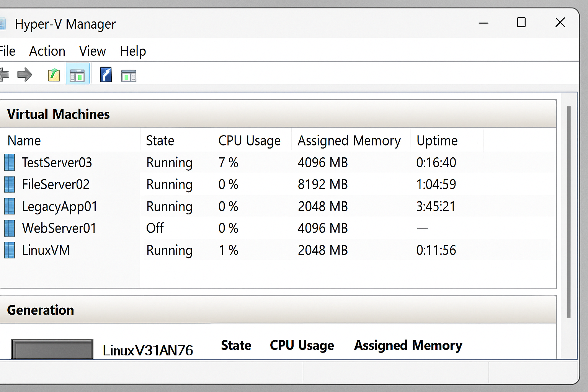Image resolution: width=588 pixels, height=392 pixels.
Task: Click the Back arrow toolbar icon
Action: [4, 75]
